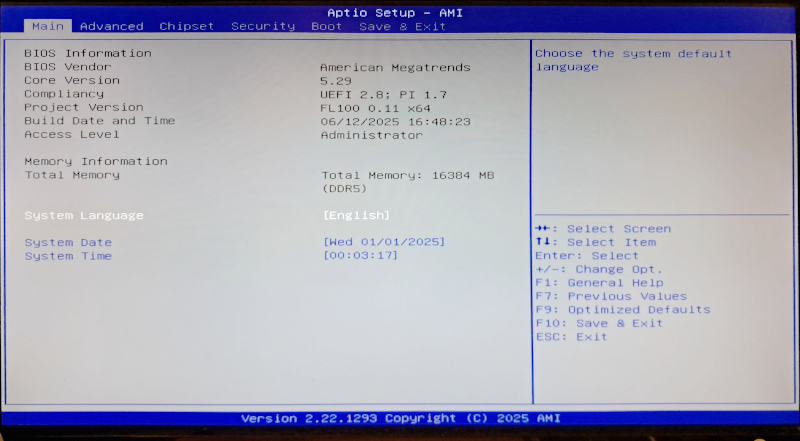
Task: Select the System Date label
Action: pyautogui.click(x=68, y=242)
